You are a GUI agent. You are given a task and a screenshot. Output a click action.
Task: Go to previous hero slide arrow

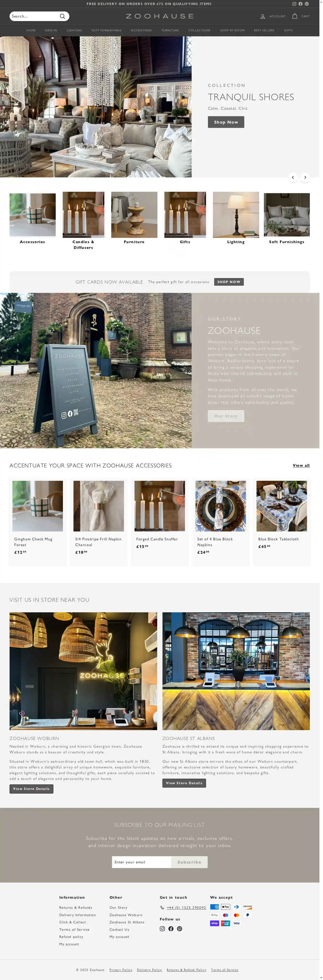tap(293, 177)
